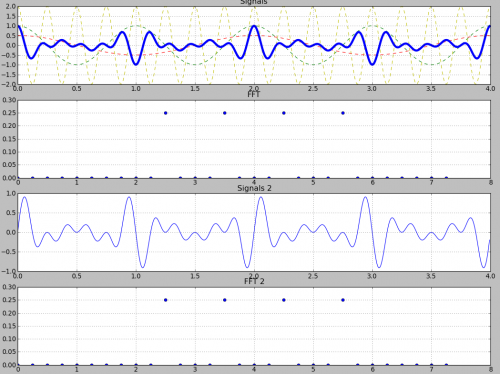Click the "3" x-axis label of the FFT 2 plot
The image size is (500, 374).
(x=195, y=369)
